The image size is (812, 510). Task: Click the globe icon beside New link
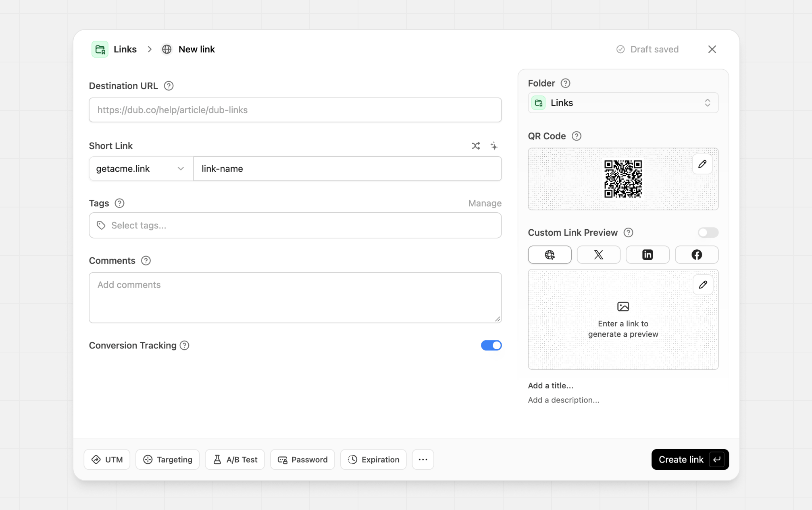coord(167,49)
